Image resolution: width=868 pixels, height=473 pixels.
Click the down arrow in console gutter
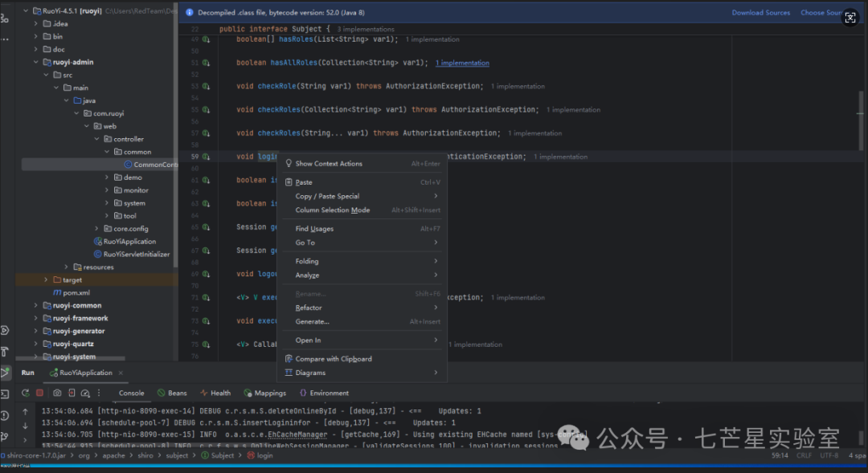[x=25, y=426]
